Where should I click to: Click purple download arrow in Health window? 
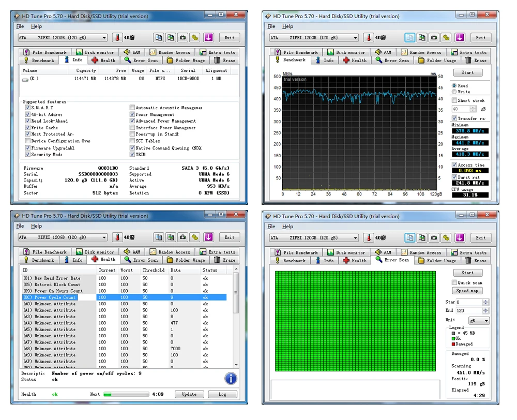[208, 237]
